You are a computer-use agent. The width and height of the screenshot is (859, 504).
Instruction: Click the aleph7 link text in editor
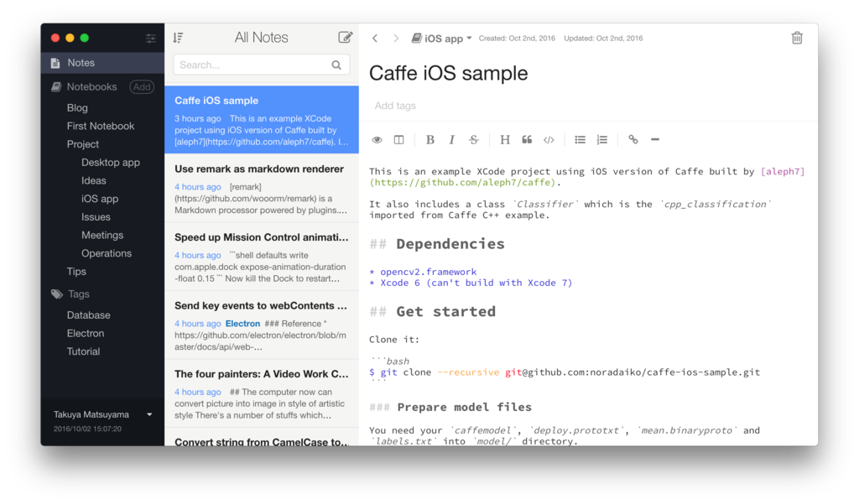783,171
